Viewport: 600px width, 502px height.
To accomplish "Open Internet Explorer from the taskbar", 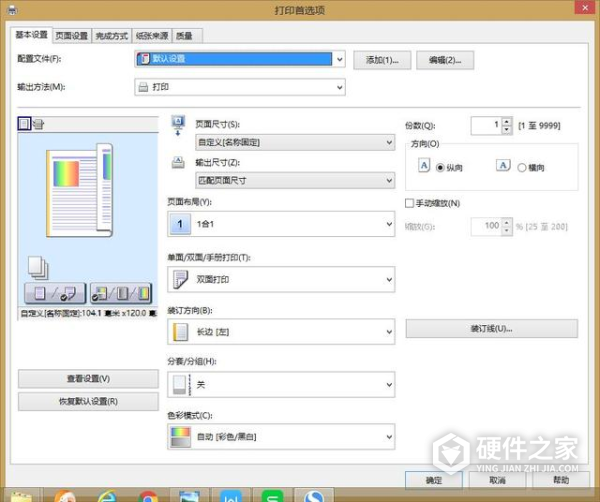I will click(x=107, y=496).
